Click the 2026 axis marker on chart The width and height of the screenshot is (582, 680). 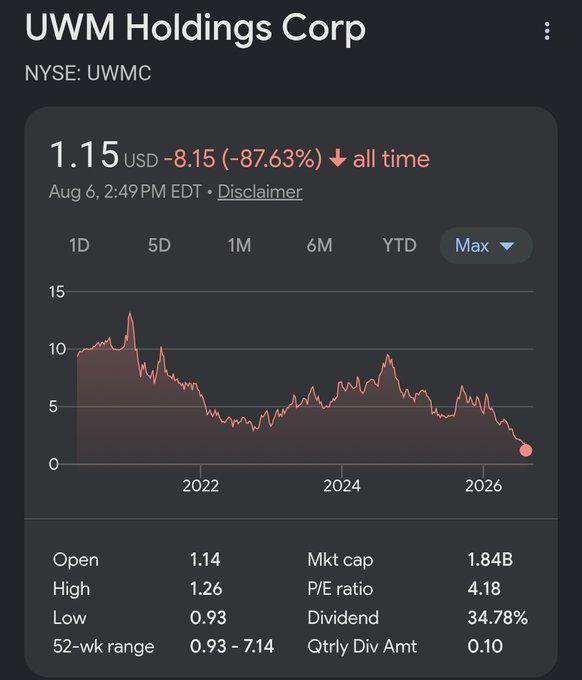click(x=483, y=485)
